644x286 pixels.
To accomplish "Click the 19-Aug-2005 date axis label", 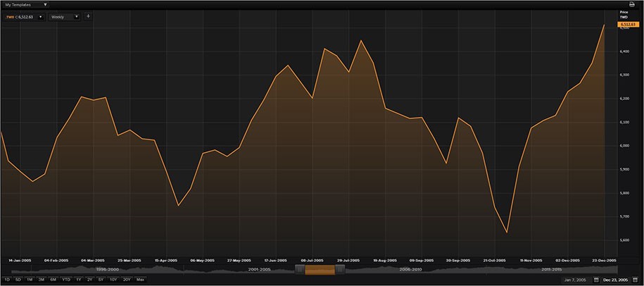I will pos(385,261).
